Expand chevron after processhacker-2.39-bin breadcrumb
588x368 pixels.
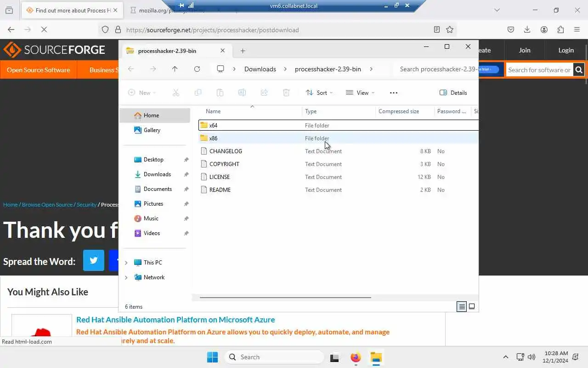click(x=371, y=69)
